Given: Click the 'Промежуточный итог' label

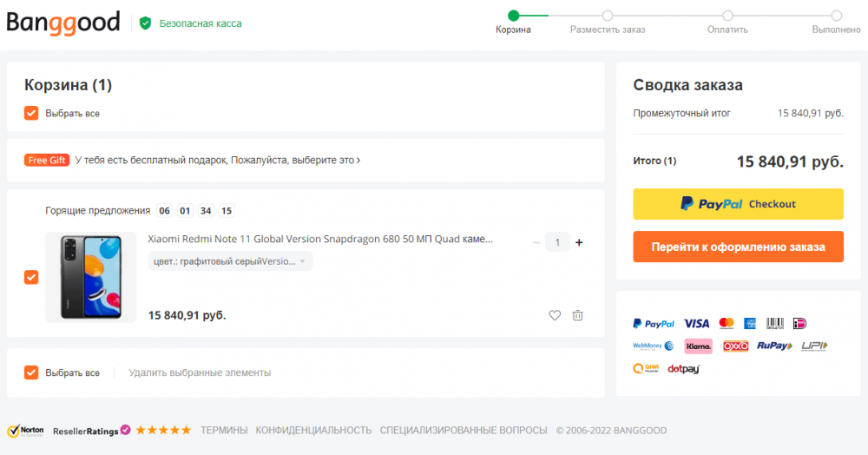Looking at the screenshot, I should 681,113.
